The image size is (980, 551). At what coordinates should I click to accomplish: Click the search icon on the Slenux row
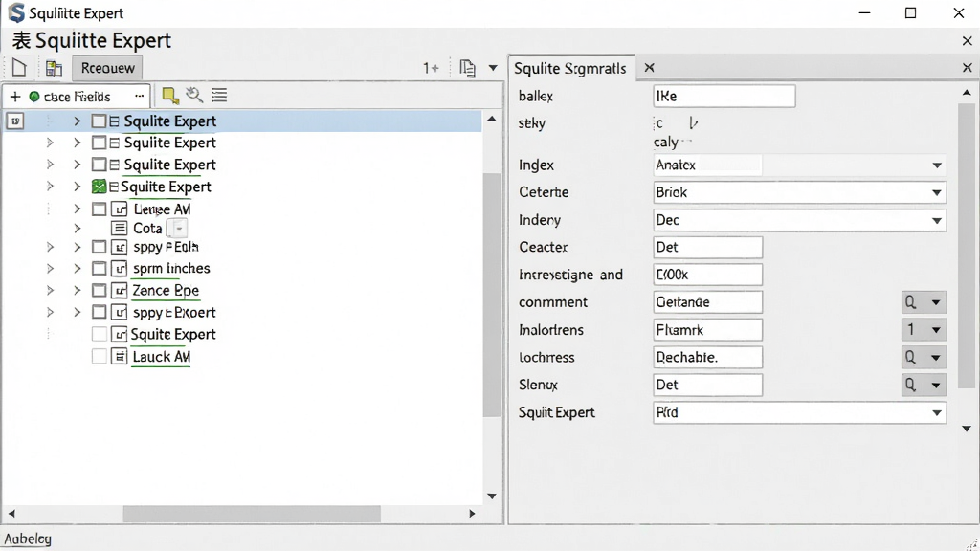[911, 385]
